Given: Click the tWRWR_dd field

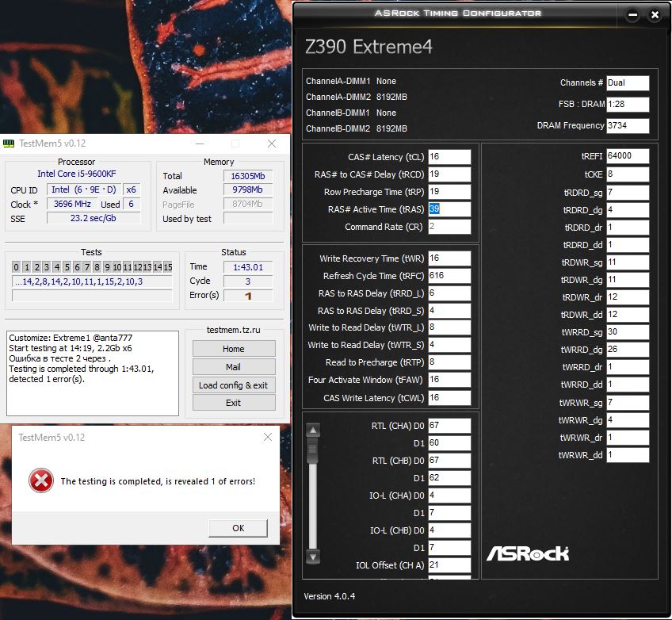Looking at the screenshot, I should pos(628,455).
